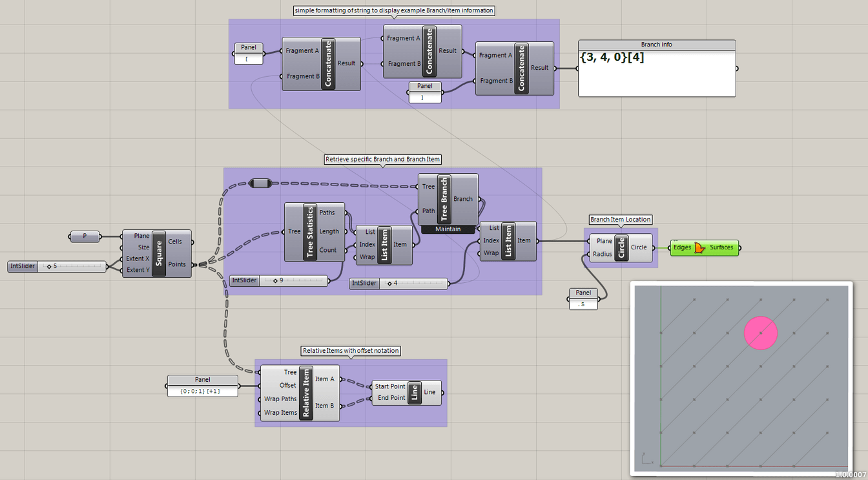The height and width of the screenshot is (480, 868).
Task: Click the Line component icon
Action: click(x=413, y=392)
